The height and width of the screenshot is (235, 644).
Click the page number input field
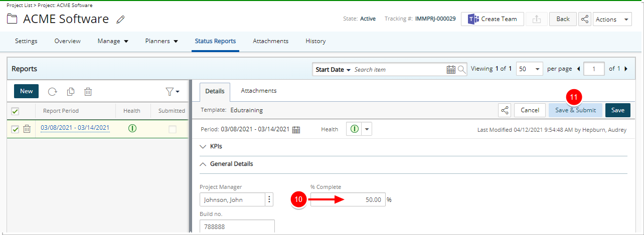(x=594, y=69)
